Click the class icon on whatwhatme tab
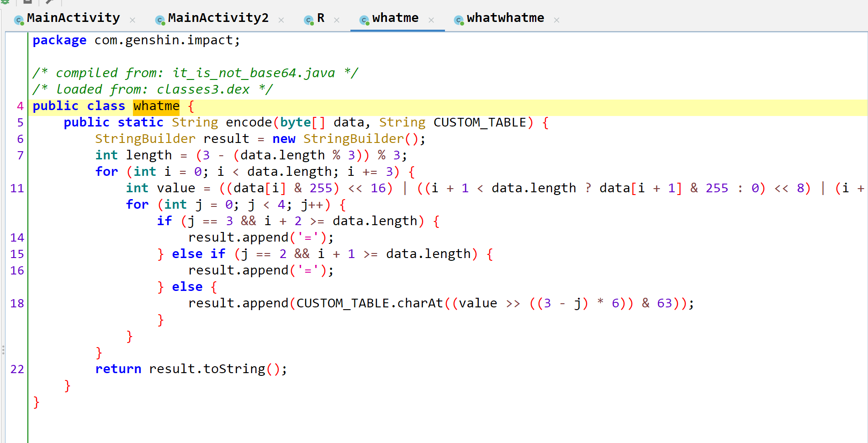This screenshot has width=868, height=443. [x=459, y=20]
